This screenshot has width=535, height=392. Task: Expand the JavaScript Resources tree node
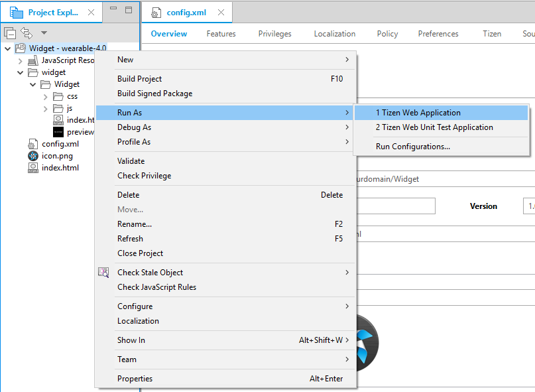(x=20, y=60)
